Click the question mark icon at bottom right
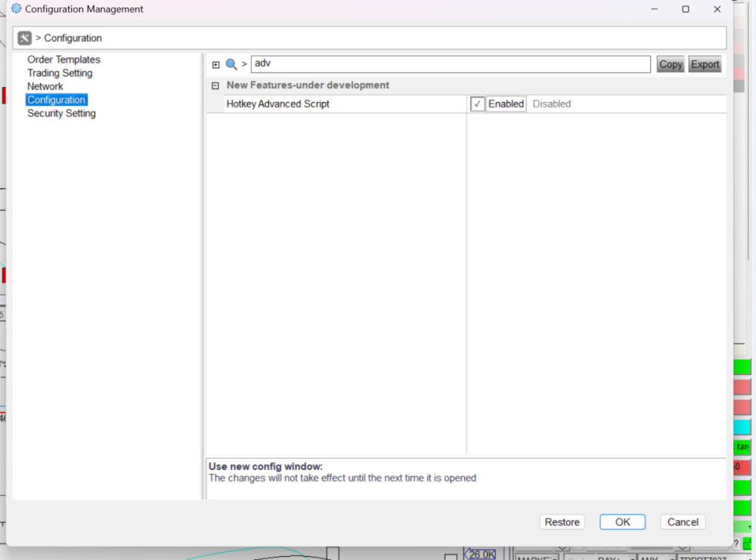The image size is (756, 560). [736, 543]
